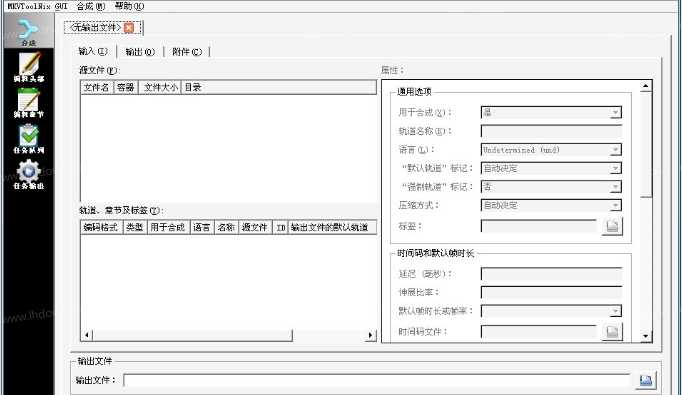Sort tracks by ID column
The width and height of the screenshot is (682, 395).
(x=281, y=227)
